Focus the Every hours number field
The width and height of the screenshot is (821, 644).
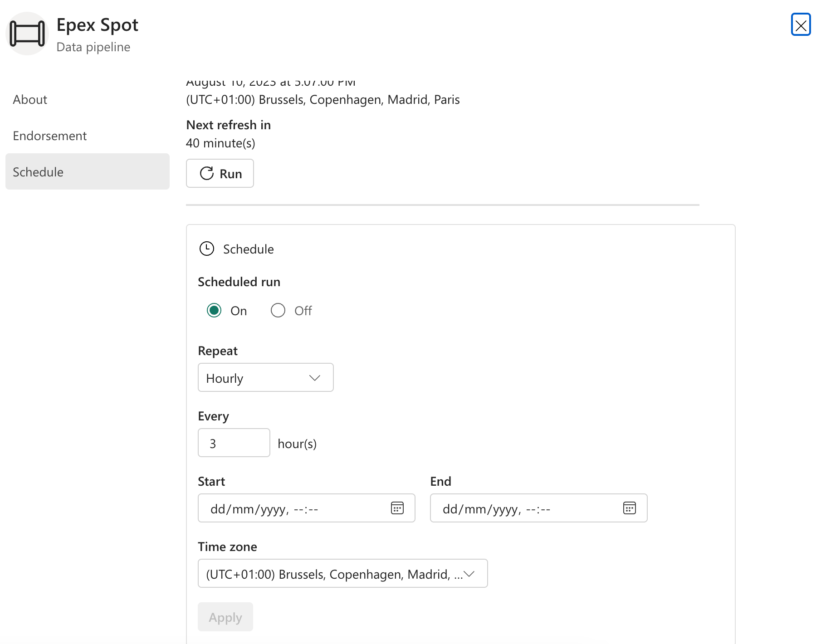pos(234,443)
